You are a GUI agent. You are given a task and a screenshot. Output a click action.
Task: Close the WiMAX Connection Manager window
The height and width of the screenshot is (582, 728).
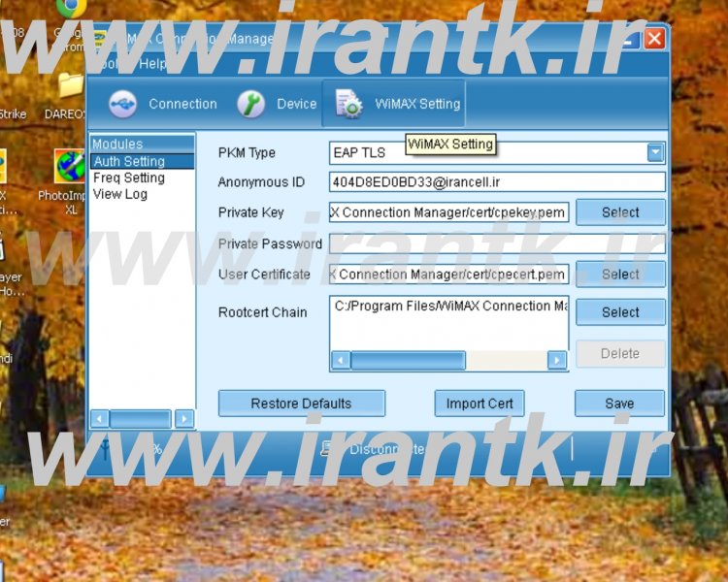click(655, 39)
